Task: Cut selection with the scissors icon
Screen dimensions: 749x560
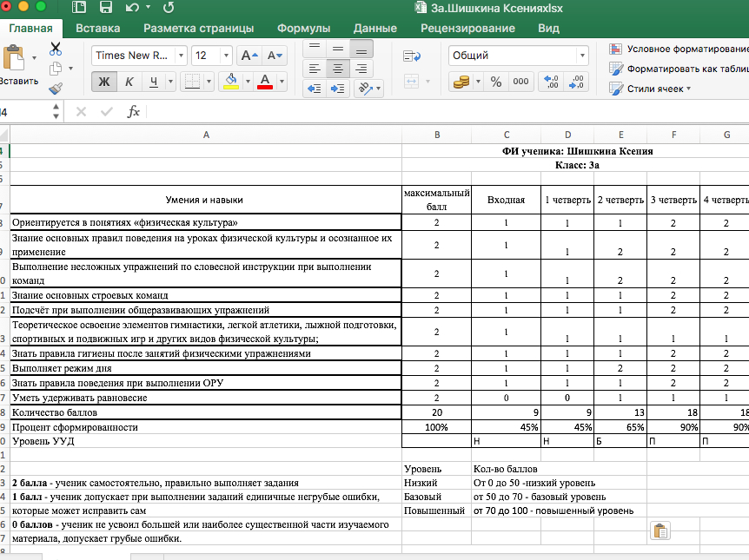Action: pyautogui.click(x=56, y=49)
